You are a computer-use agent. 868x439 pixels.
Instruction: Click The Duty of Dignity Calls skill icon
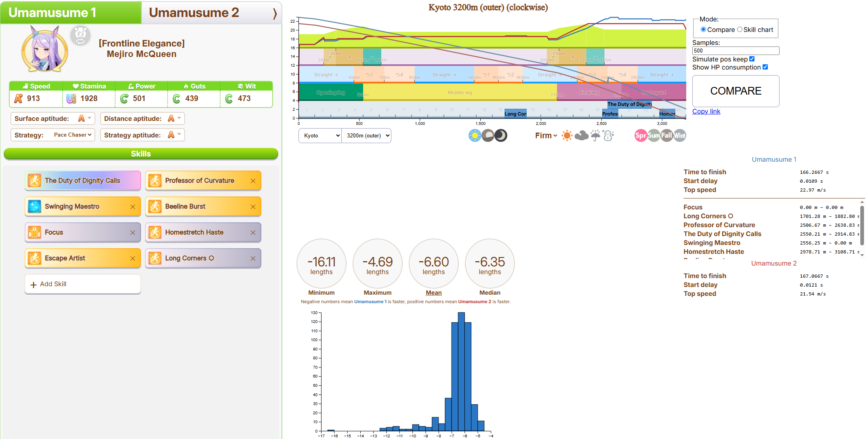tap(35, 180)
